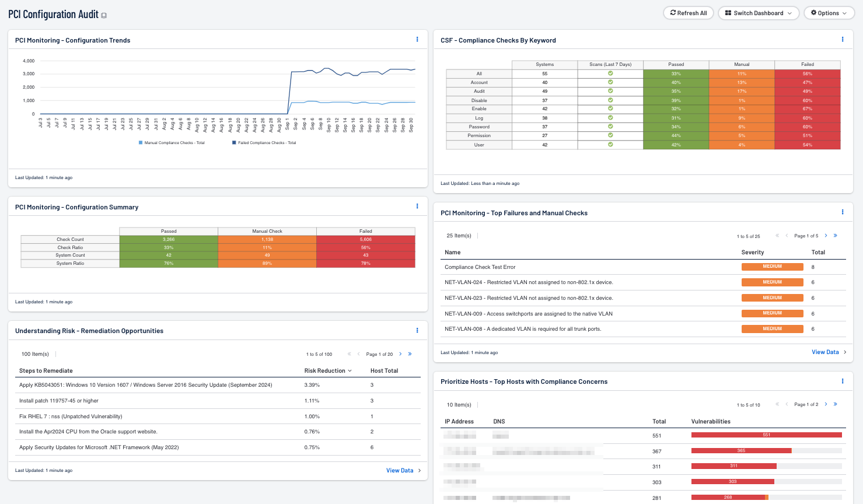Click the 303 vulnerability bar
Viewport: 863px width, 504px height.
coord(733,482)
